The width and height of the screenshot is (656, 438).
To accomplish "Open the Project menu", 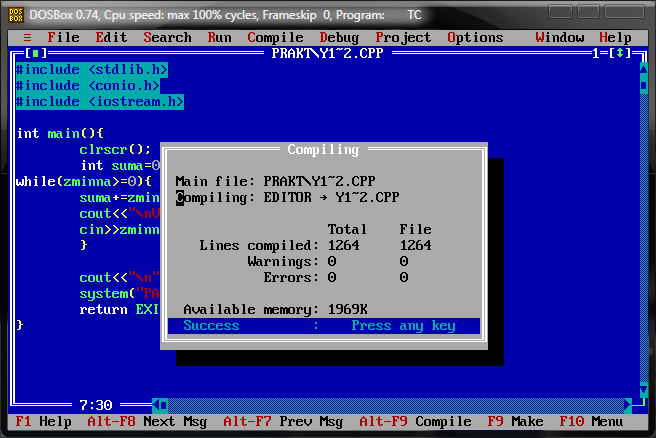I will 403,38.
